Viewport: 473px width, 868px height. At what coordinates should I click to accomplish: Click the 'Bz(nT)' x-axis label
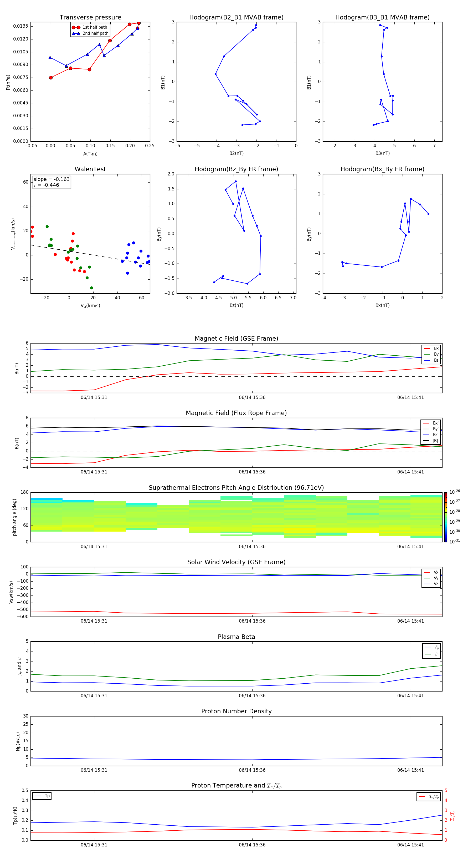pos(236,305)
